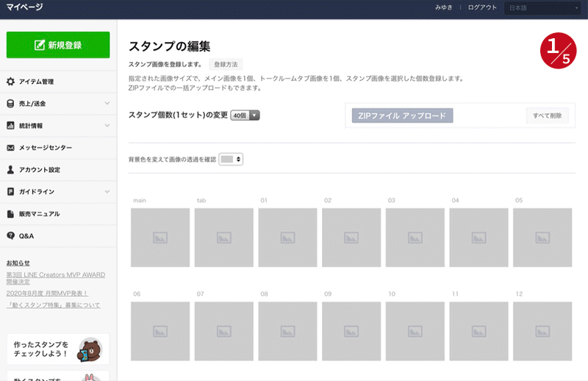
Task: Click the document icon beside ガイドライン
Action: click(x=10, y=191)
